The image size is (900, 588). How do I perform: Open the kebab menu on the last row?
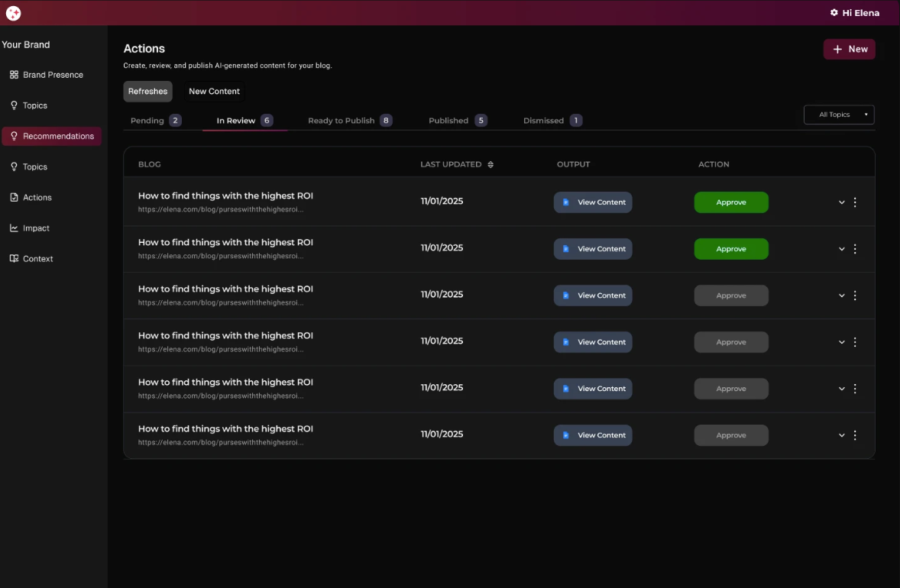click(x=855, y=435)
